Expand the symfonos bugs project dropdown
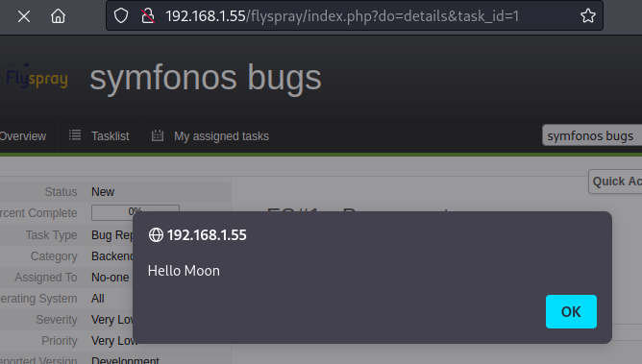This screenshot has height=364, width=642. [x=592, y=135]
